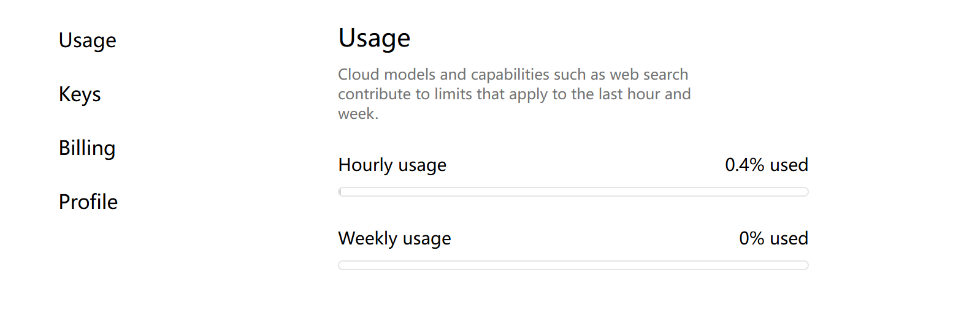
Task: Click the 0.4% used hourly value
Action: pyautogui.click(x=767, y=165)
